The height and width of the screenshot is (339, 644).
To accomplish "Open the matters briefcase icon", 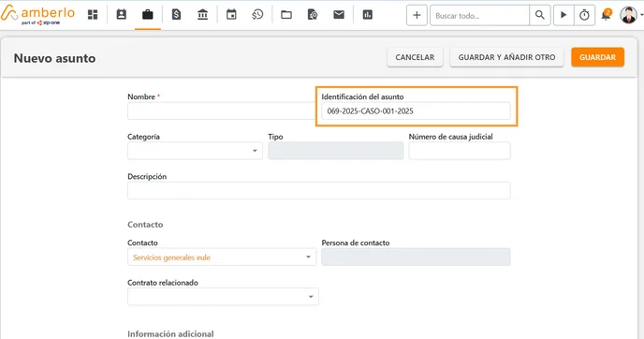I will click(148, 15).
